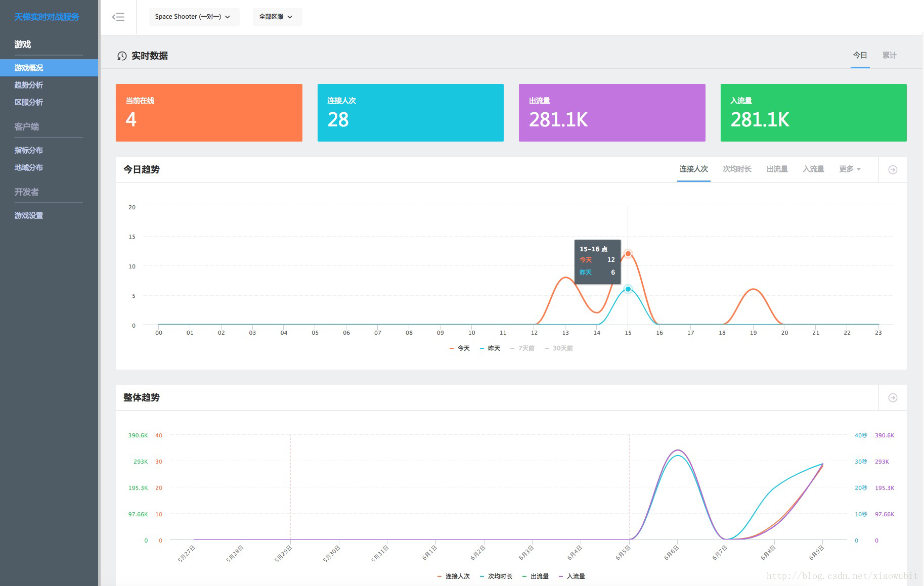Switch to the 累计 tab
This screenshot has height=586, width=924.
889,55
